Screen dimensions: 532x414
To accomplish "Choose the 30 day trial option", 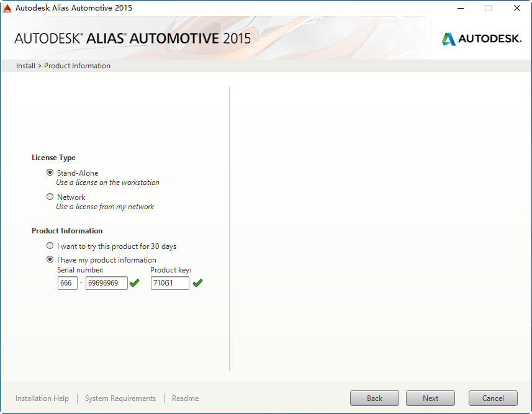I will 50,245.
